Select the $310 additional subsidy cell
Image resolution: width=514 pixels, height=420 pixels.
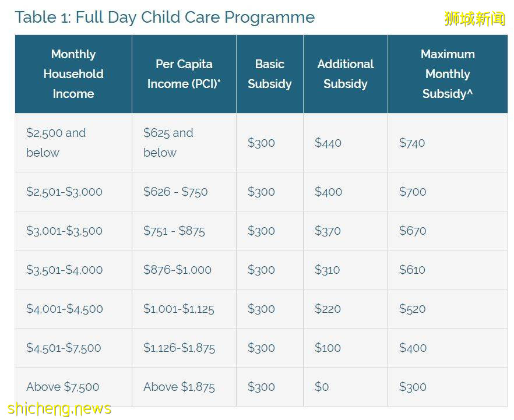coord(328,270)
